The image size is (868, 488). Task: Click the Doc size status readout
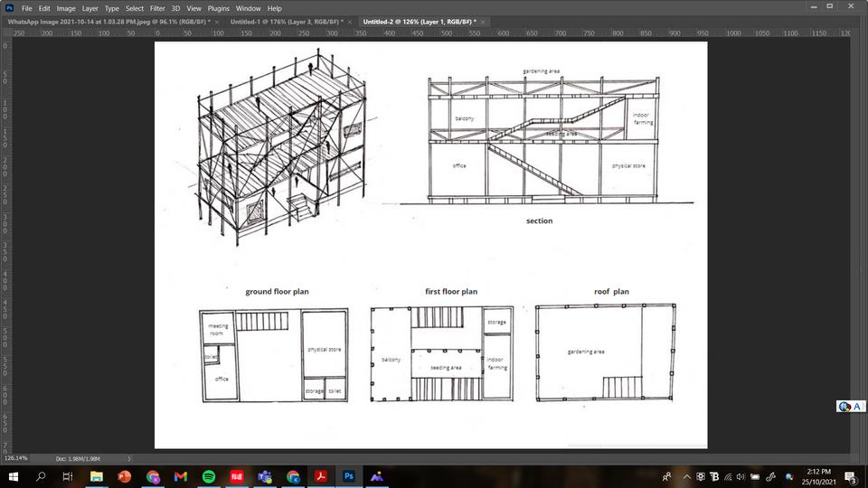78,459
